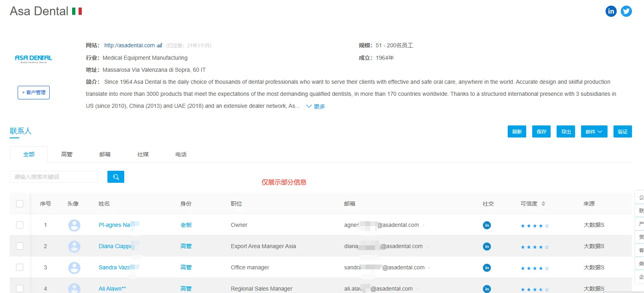Check the box for row 4 Ali
The width and height of the screenshot is (644, 293).
point(20,289)
